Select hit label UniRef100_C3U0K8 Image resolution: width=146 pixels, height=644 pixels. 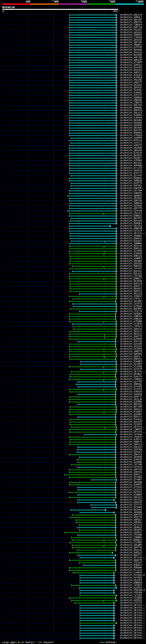click(x=131, y=37)
